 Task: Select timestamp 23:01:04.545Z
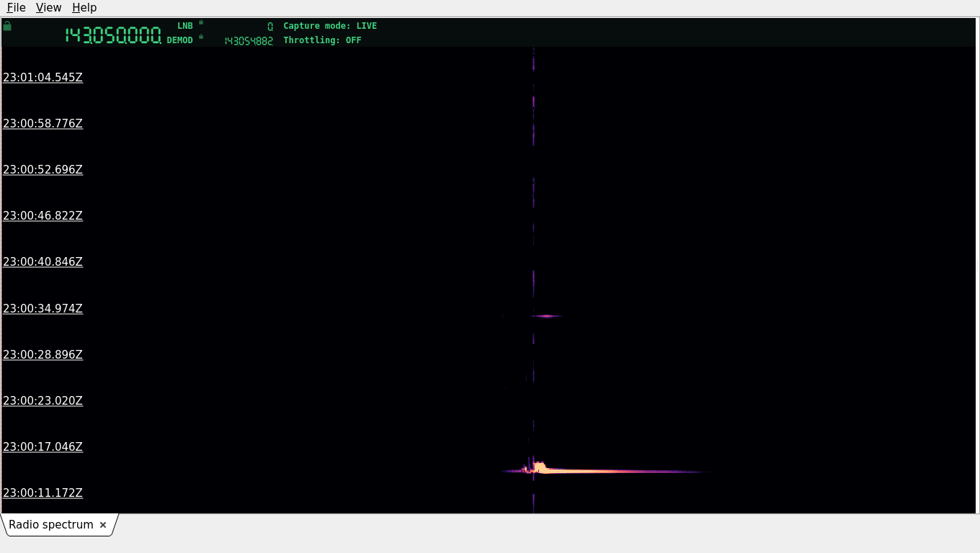[x=43, y=78]
